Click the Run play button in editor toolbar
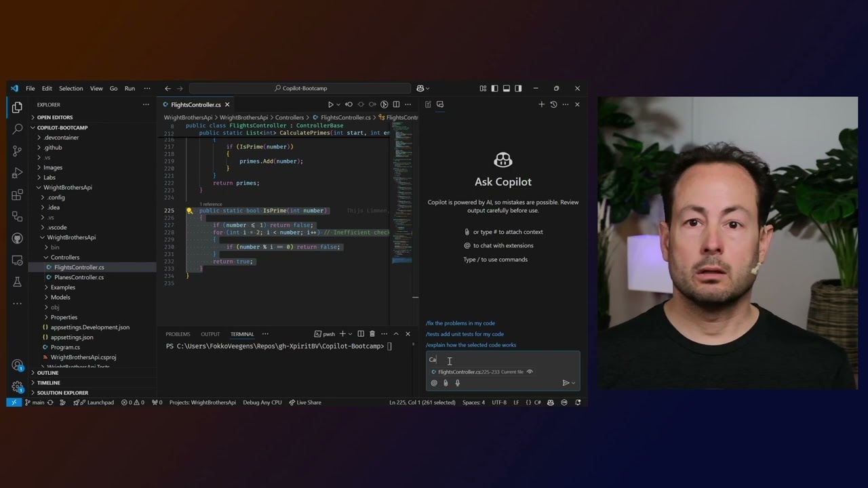The height and width of the screenshot is (488, 868). point(330,104)
